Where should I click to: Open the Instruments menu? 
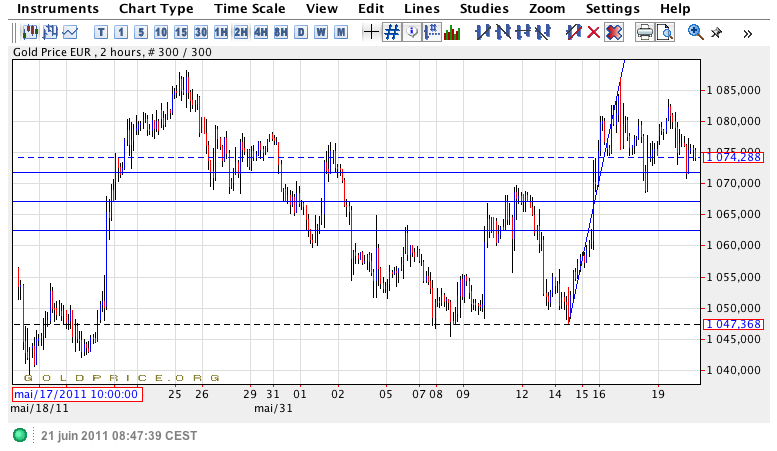pyautogui.click(x=57, y=9)
